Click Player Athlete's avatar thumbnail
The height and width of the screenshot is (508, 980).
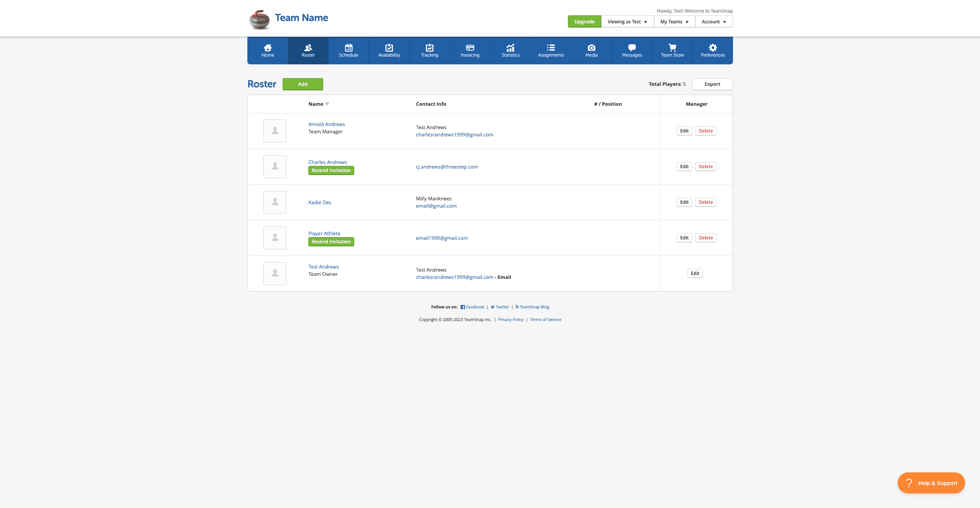pos(275,238)
